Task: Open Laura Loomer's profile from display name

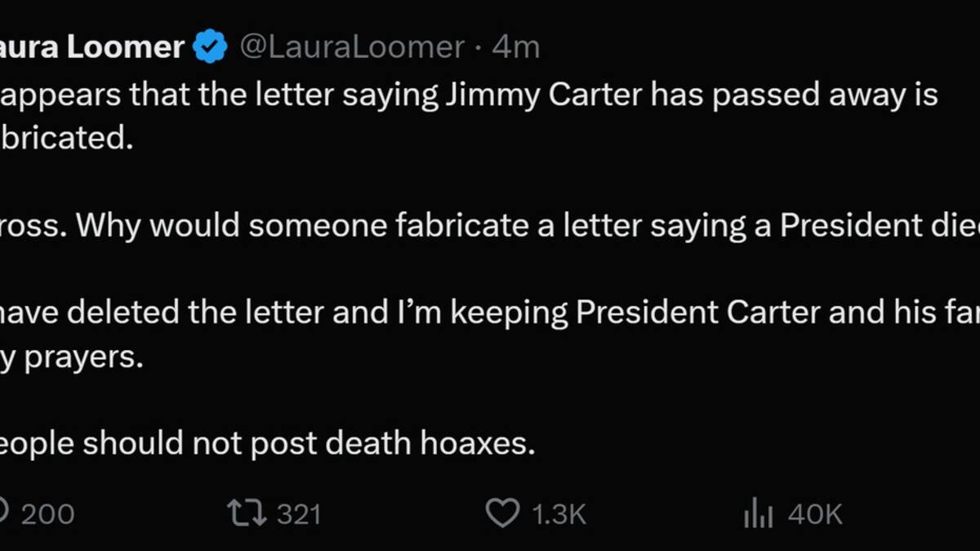Action: (92, 47)
